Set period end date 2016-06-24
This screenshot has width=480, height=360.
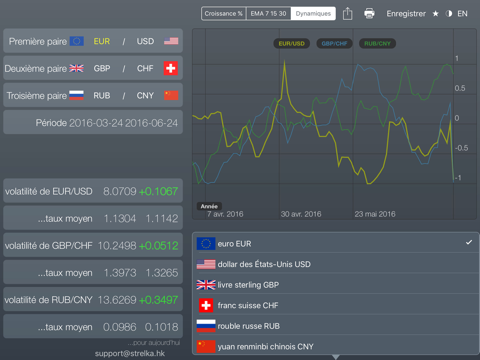pyautogui.click(x=152, y=123)
